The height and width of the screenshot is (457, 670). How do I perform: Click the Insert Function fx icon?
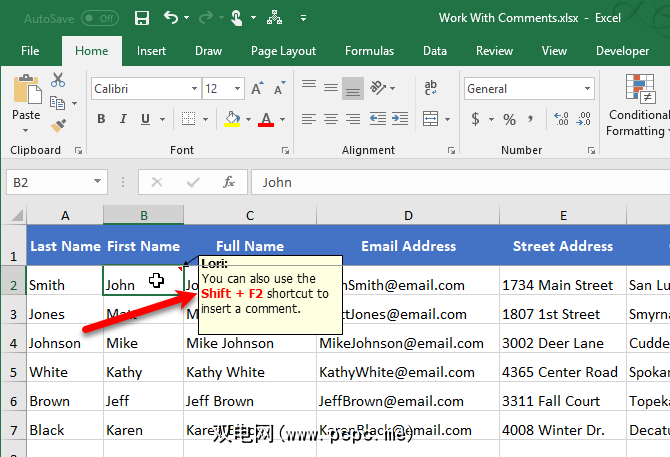pyautogui.click(x=229, y=183)
